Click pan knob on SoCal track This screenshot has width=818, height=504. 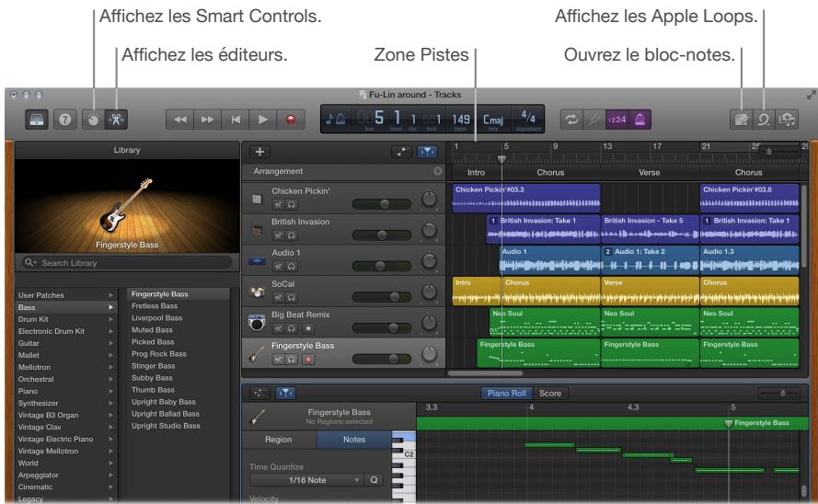point(429,292)
